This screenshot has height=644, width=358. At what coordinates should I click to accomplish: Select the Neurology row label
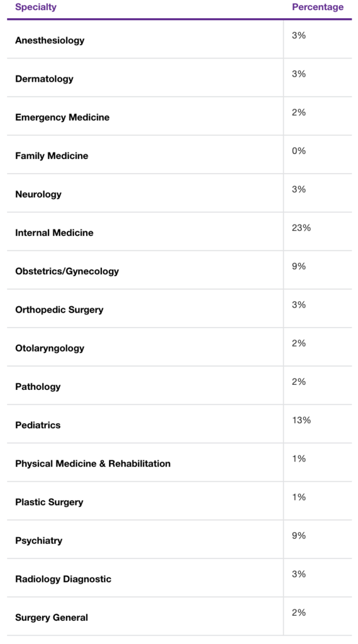(x=38, y=194)
